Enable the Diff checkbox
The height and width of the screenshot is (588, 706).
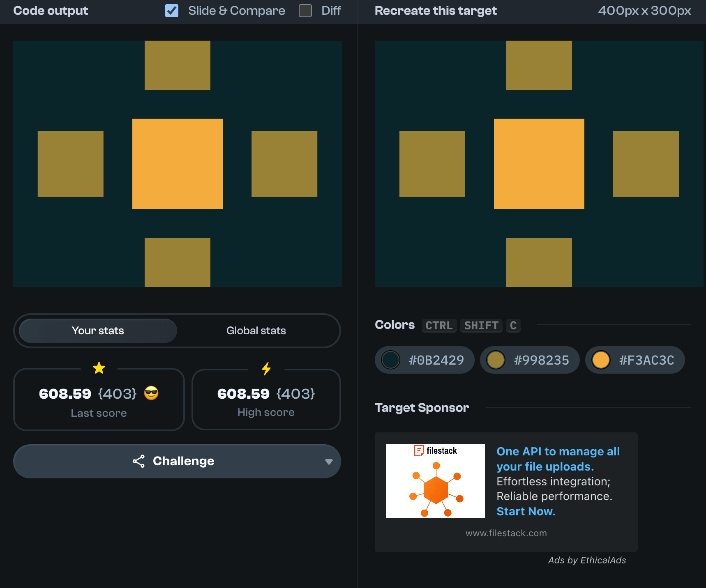(305, 11)
